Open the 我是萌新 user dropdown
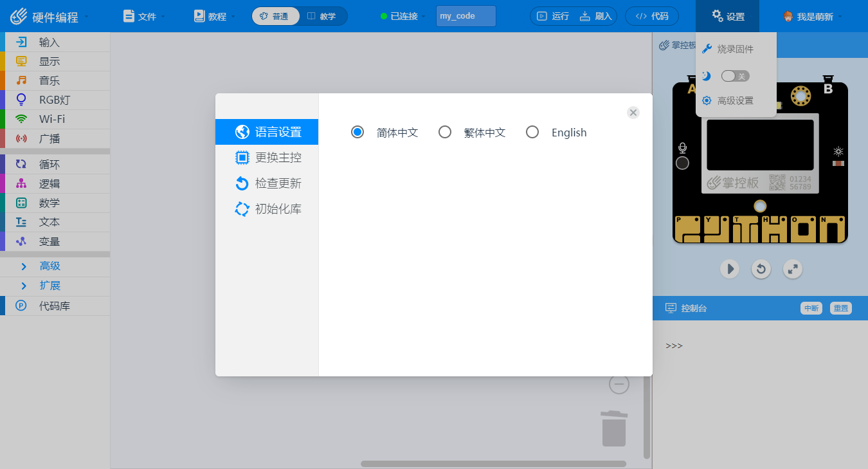 pos(813,16)
